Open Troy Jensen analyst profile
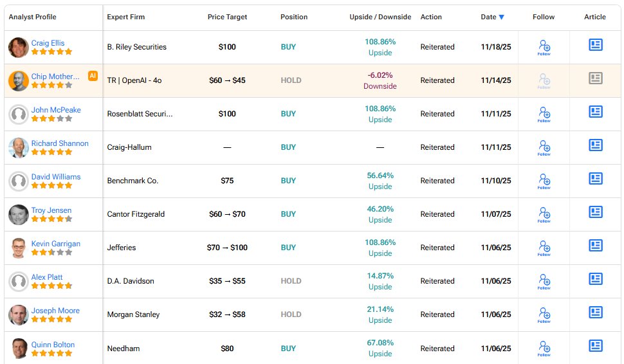624x364 pixels. click(51, 210)
